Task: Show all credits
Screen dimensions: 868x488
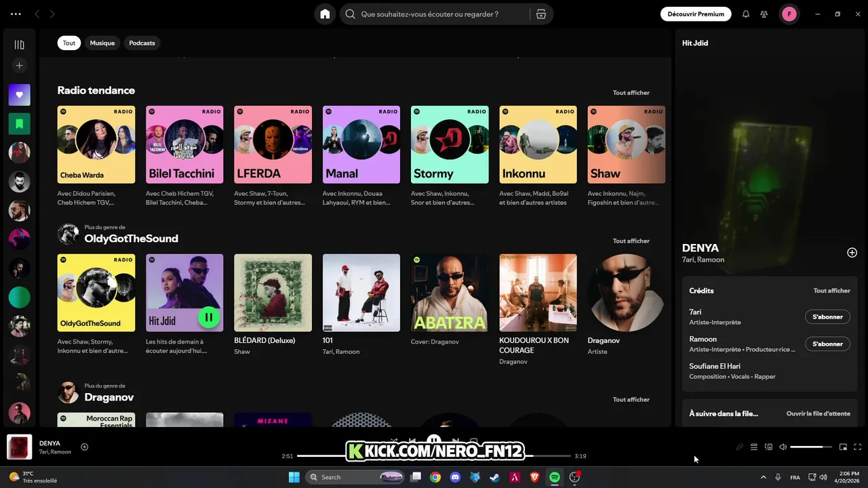Action: [x=831, y=291]
